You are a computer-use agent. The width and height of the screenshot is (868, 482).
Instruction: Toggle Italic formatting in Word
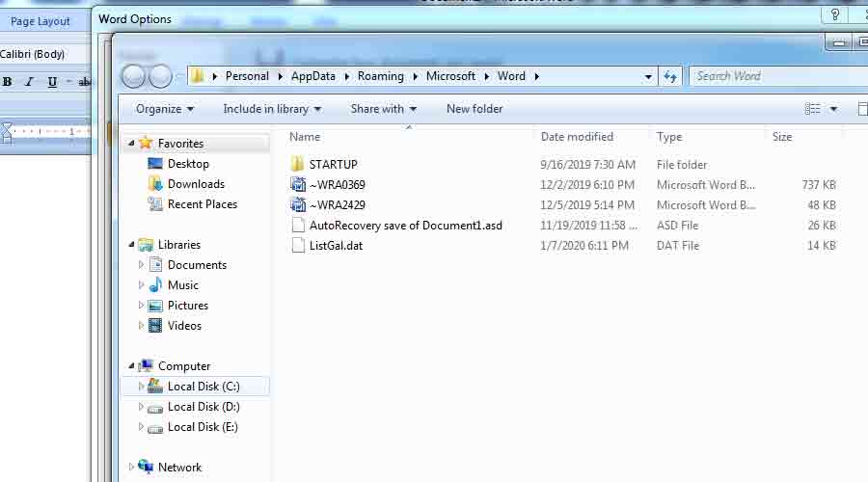click(29, 82)
